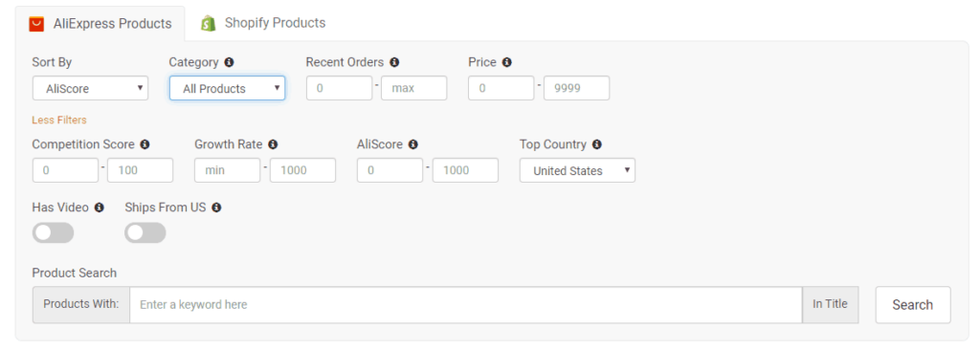The image size is (980, 351).
Task: Click the Recent Orders info icon
Action: 394,62
